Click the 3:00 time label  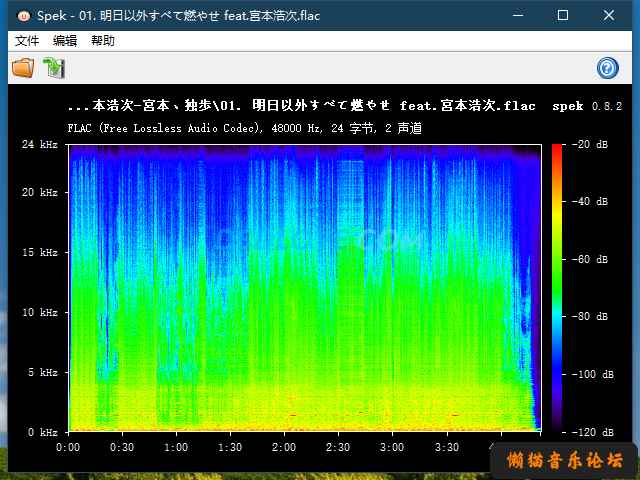coord(392,447)
